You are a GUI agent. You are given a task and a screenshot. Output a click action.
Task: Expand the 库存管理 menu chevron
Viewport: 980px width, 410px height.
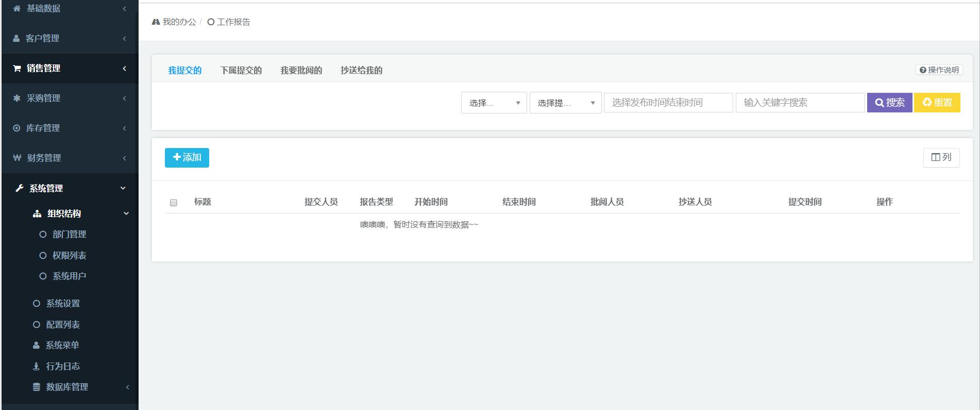tap(125, 128)
